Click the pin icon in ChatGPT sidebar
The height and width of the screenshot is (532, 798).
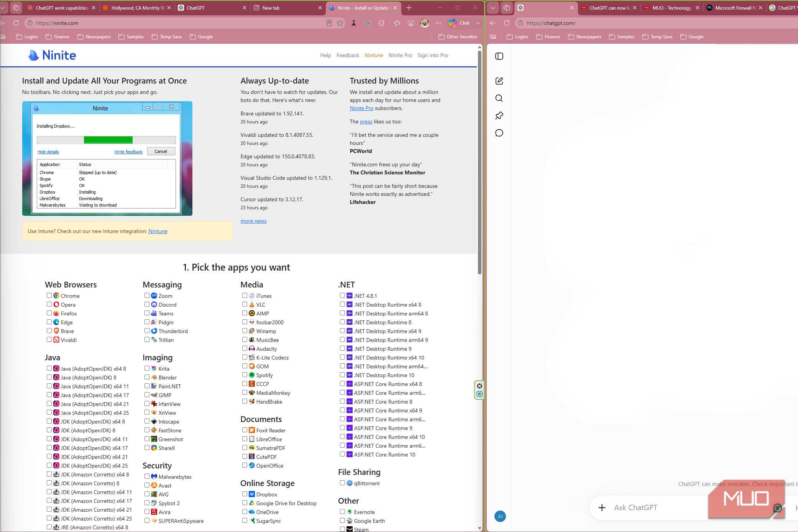(499, 115)
